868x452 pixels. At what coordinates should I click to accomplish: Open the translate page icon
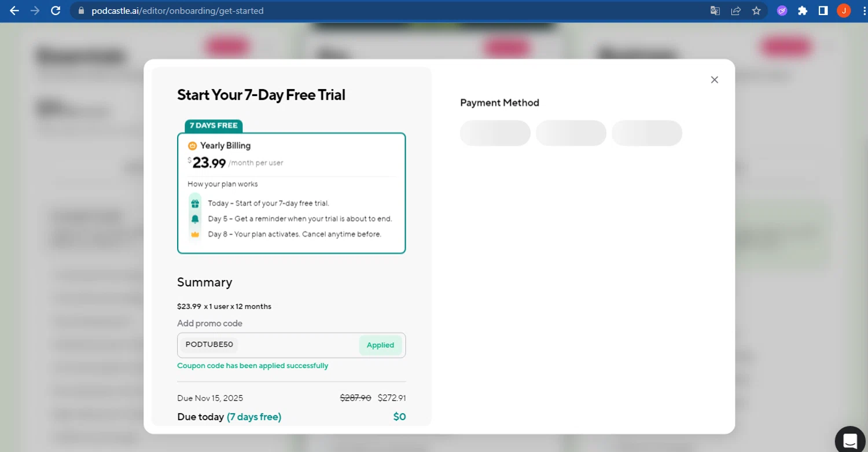[715, 10]
